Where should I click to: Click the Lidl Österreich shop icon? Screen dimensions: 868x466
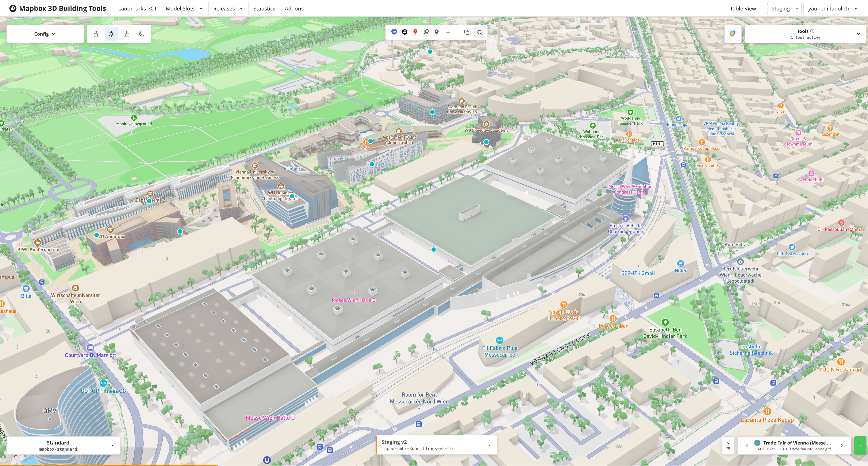pos(792,247)
